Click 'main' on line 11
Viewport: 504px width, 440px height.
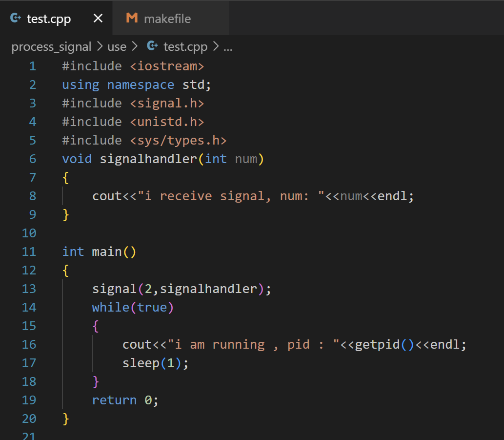pos(107,251)
